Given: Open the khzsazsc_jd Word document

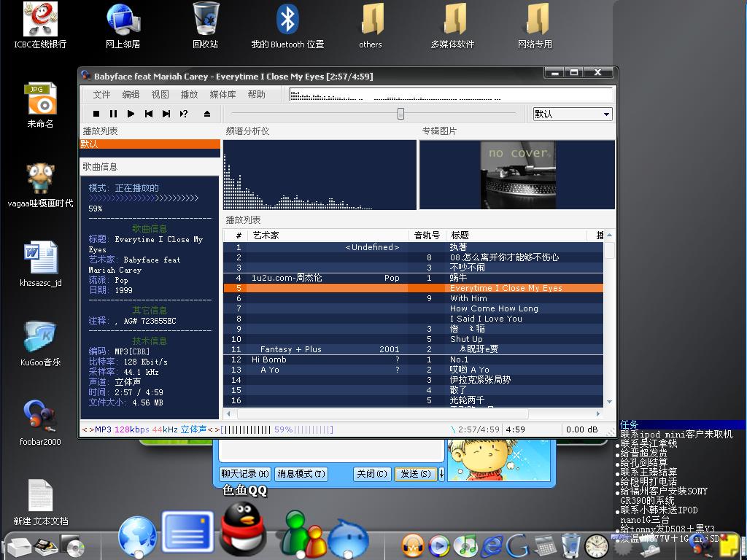Looking at the screenshot, I should [41, 264].
